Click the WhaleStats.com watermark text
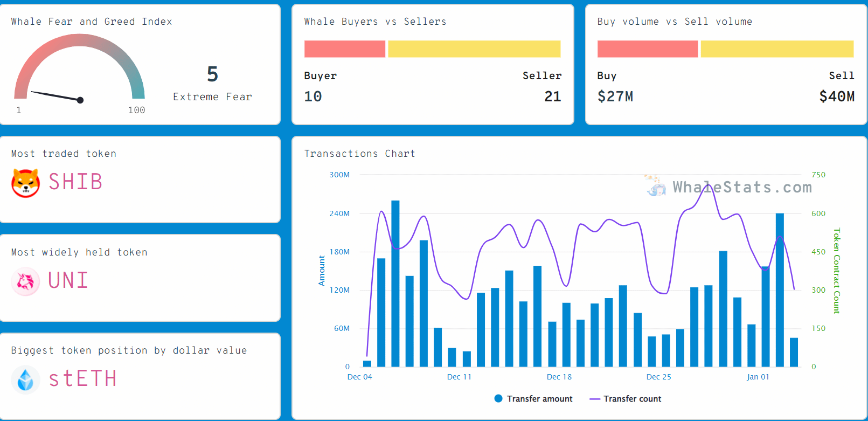The height and width of the screenshot is (421, 868). (742, 187)
